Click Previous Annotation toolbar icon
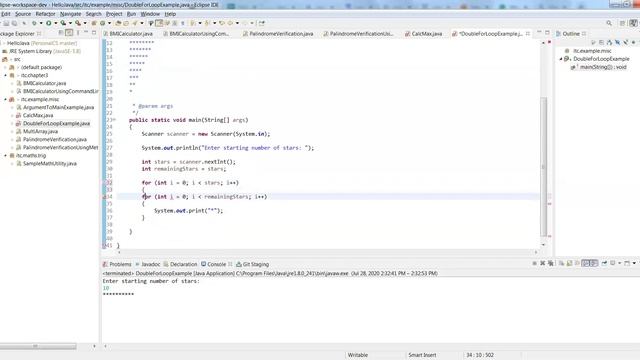This screenshot has width=640, height=360. pyautogui.click(x=207, y=23)
